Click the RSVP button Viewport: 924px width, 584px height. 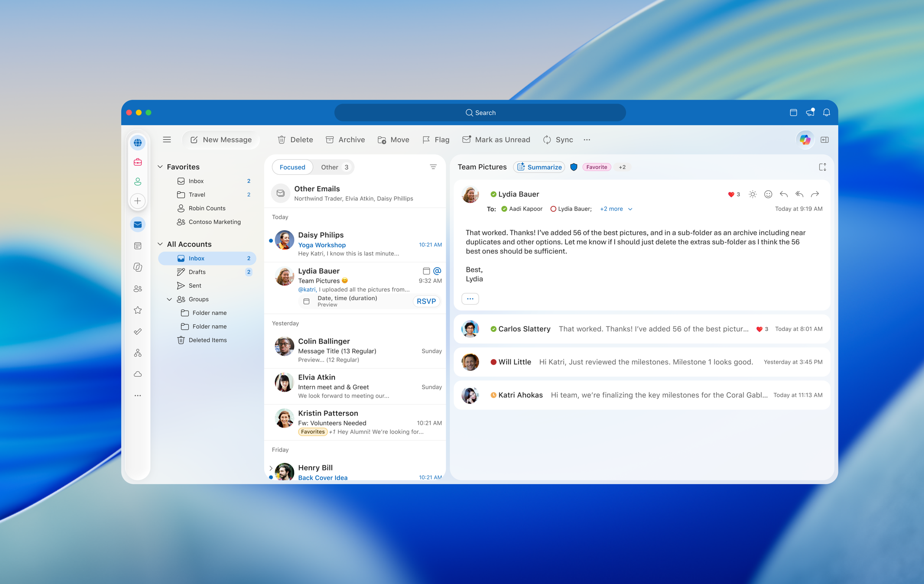[x=426, y=301]
